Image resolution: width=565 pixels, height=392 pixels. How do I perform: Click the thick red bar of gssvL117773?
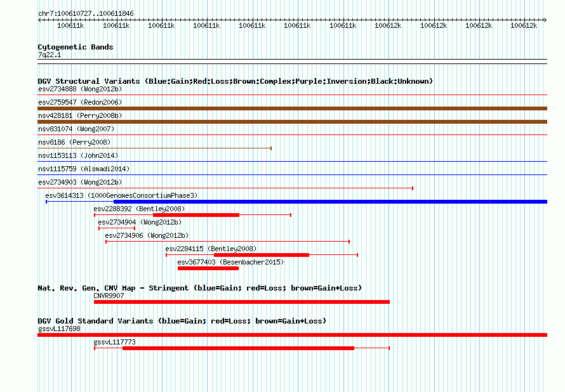[239, 348]
